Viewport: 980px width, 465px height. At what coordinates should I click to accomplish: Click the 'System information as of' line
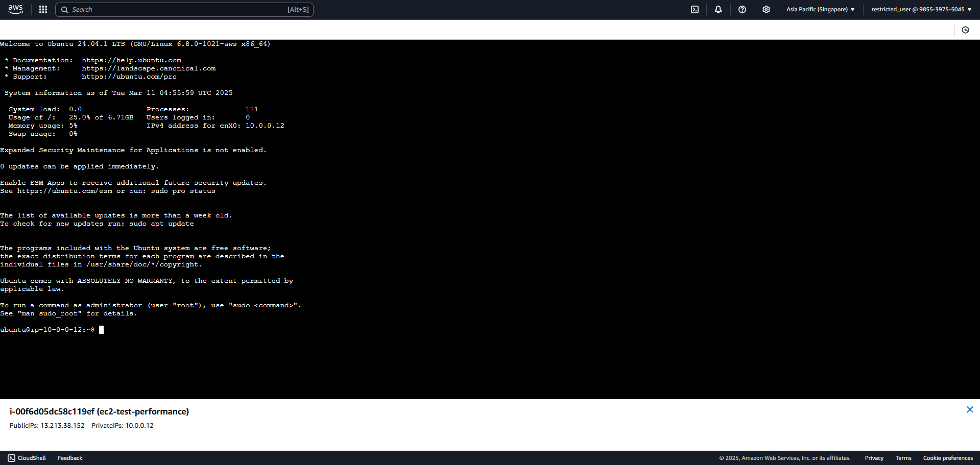click(x=118, y=93)
